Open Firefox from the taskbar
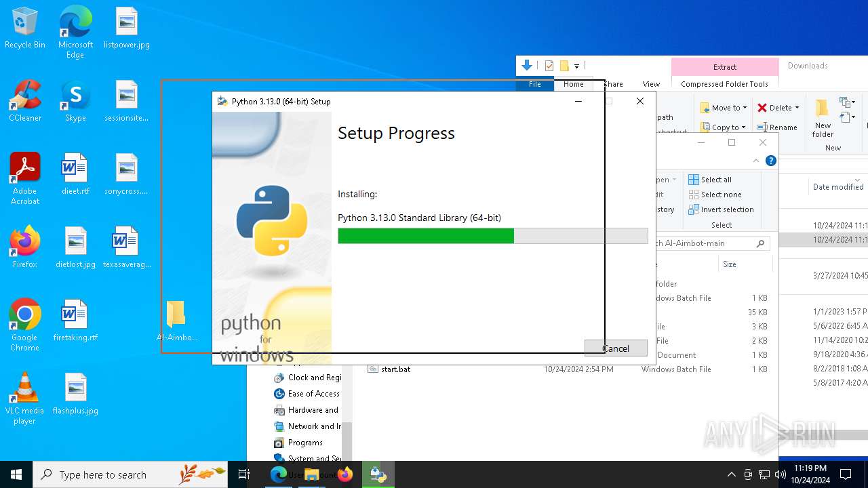Viewport: 868px width, 488px height. 345,474
